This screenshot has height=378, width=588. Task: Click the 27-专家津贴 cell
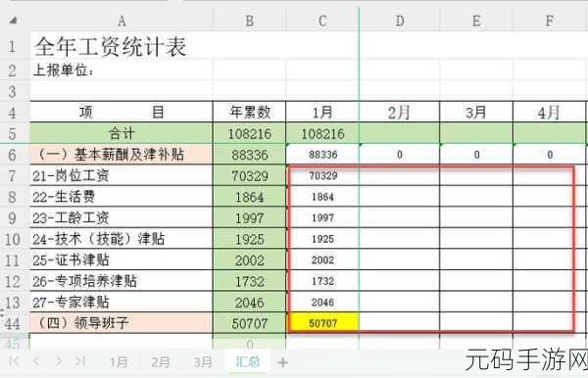pyautogui.click(x=122, y=302)
